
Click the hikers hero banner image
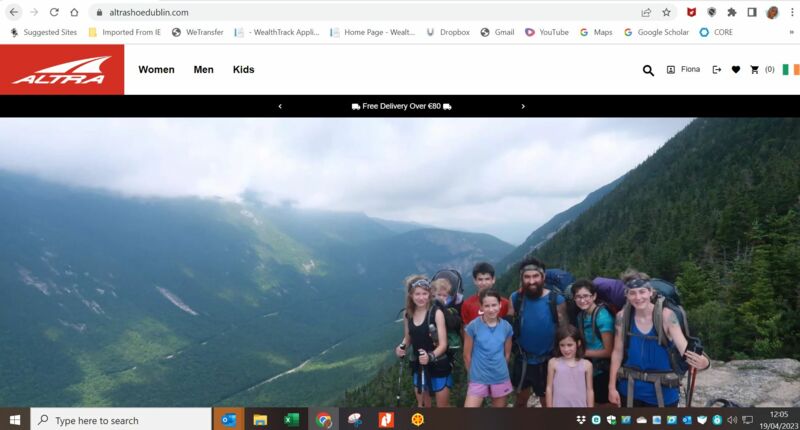point(400,262)
